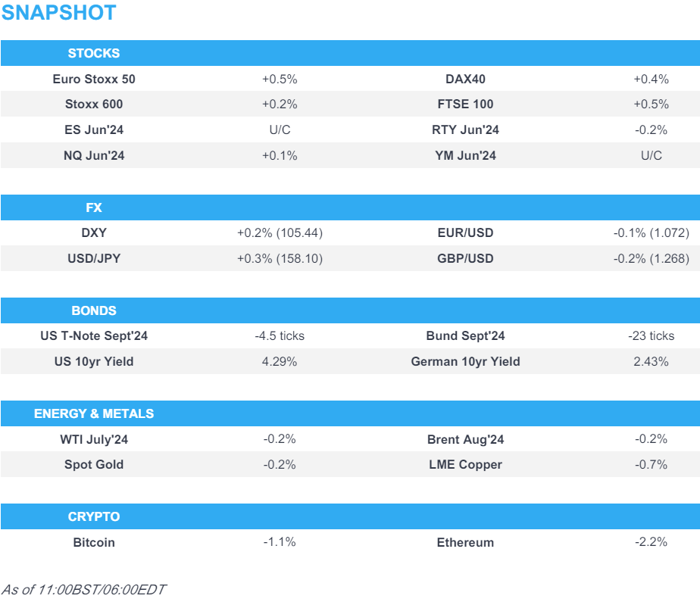Click the Euro Stoxx 50 label

point(94,79)
